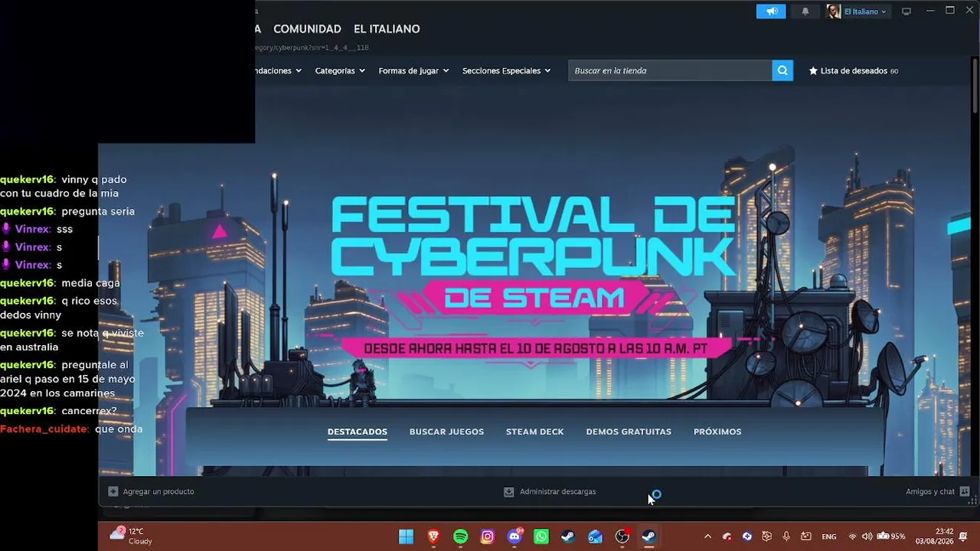
Task: Open Spotify from the taskbar
Action: 460,536
